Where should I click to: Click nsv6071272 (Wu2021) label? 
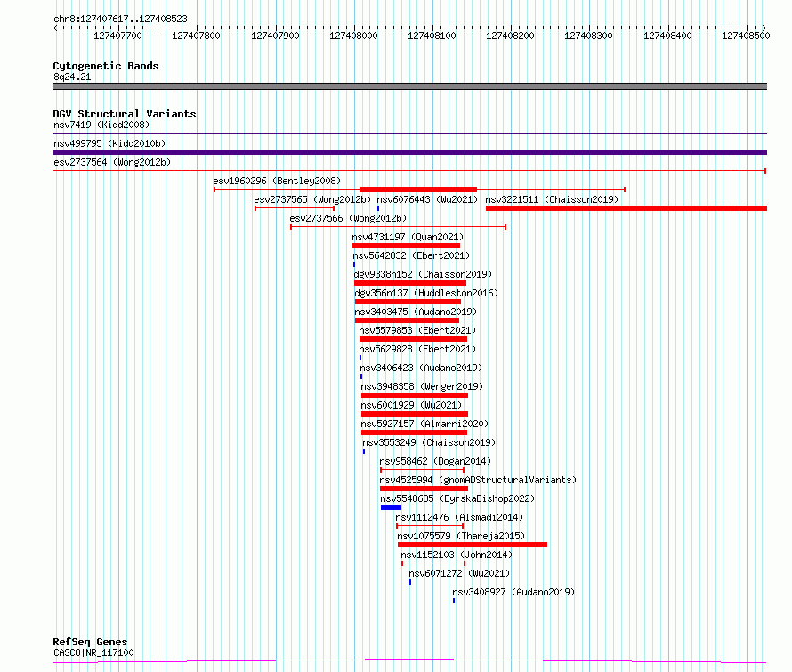pos(459,573)
